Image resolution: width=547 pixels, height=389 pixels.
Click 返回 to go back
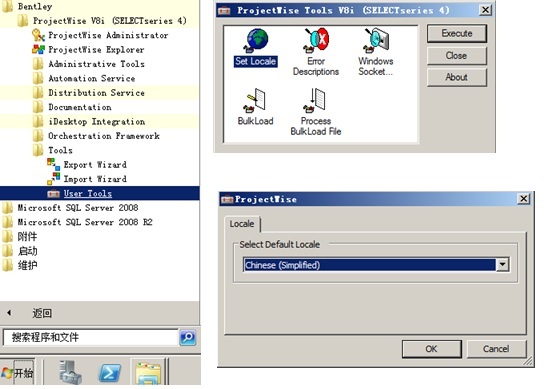(x=42, y=313)
